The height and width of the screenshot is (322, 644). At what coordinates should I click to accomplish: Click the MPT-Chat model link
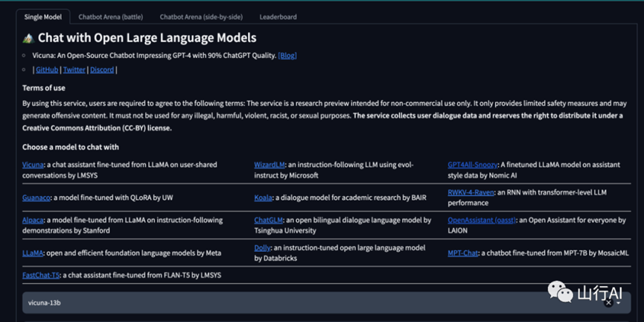[x=465, y=253]
